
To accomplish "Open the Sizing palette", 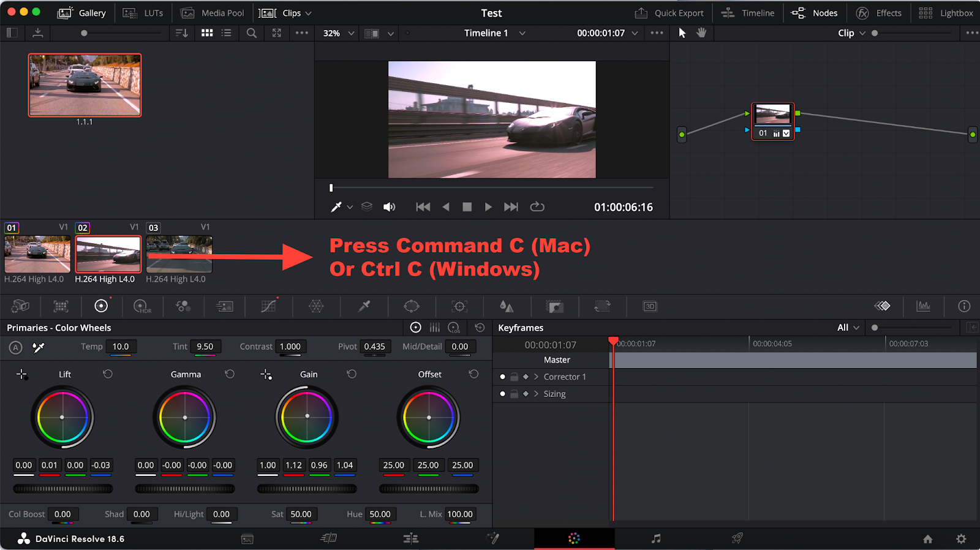I will 602,306.
